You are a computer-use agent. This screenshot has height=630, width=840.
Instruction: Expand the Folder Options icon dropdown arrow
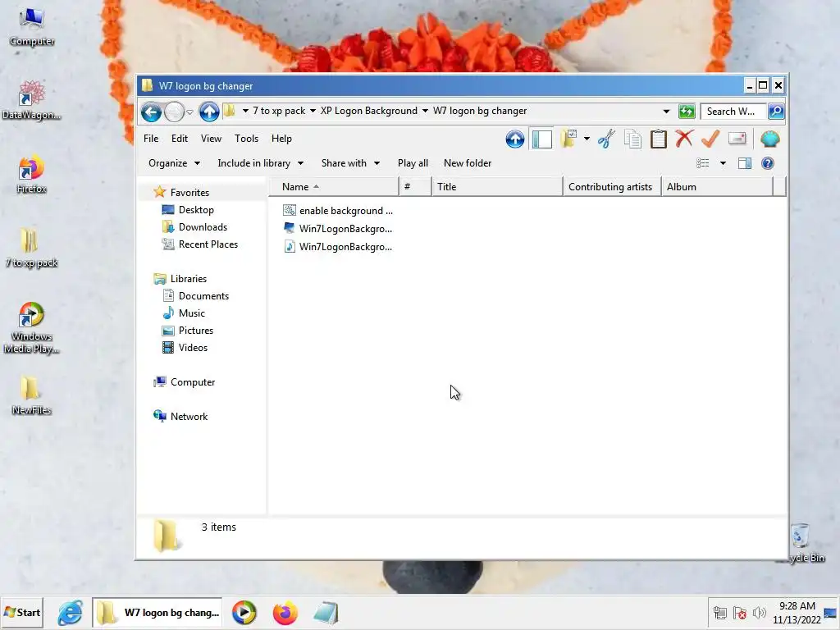pyautogui.click(x=587, y=139)
